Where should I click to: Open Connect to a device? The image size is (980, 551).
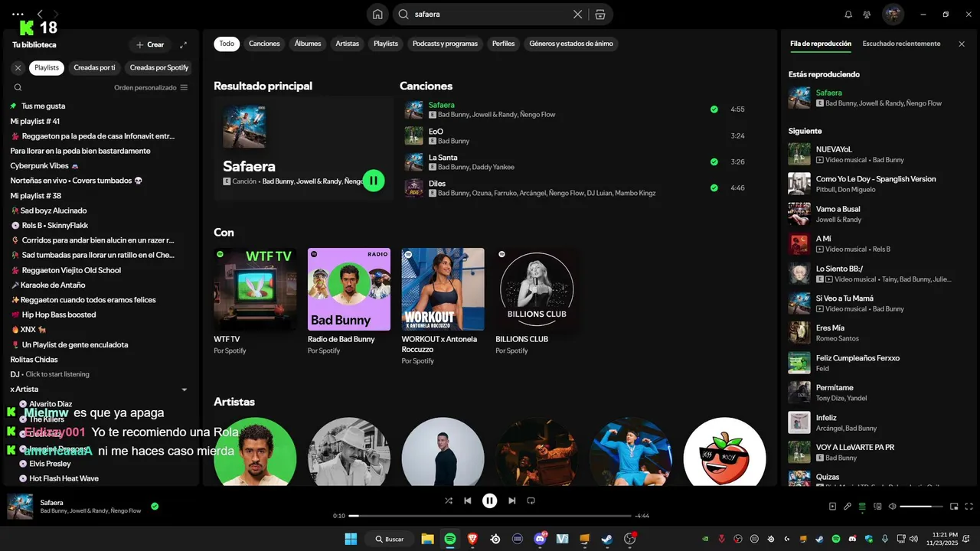(x=877, y=506)
